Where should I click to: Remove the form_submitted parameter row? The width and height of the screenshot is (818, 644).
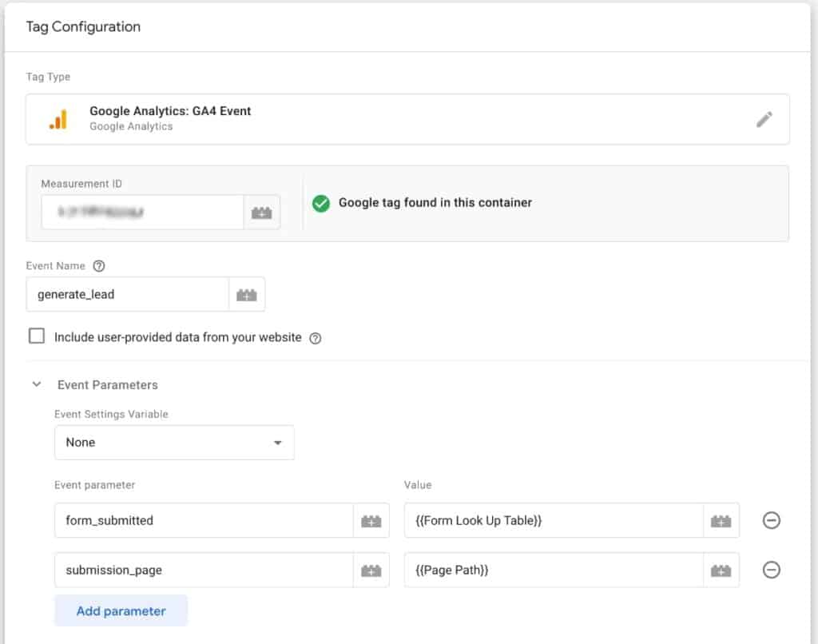pos(771,520)
